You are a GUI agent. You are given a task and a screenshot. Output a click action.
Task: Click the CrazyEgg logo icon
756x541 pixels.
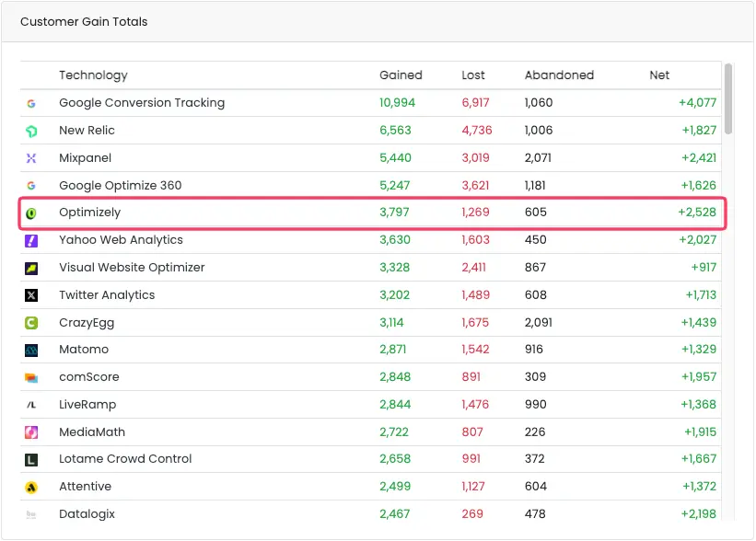(x=31, y=323)
